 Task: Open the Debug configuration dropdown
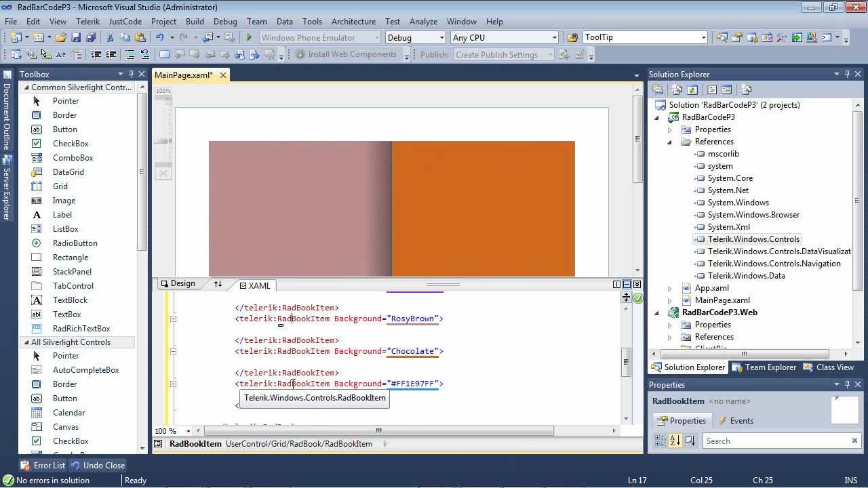tap(441, 38)
